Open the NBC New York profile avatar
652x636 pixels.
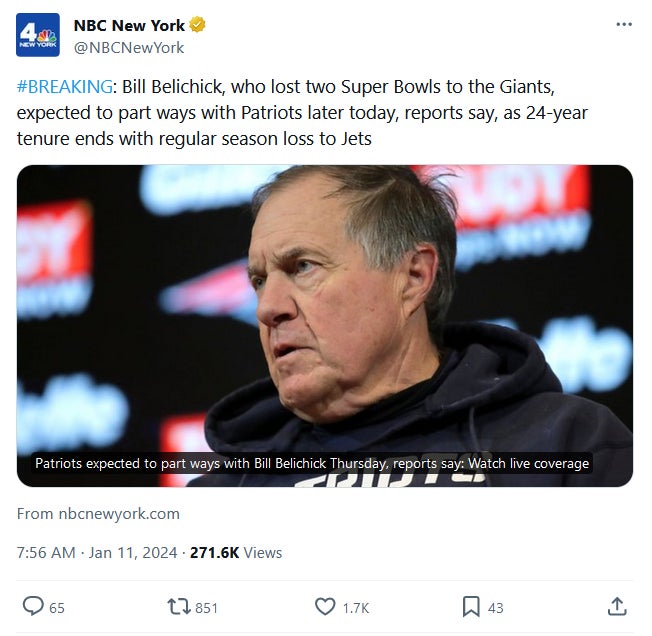[x=38, y=36]
